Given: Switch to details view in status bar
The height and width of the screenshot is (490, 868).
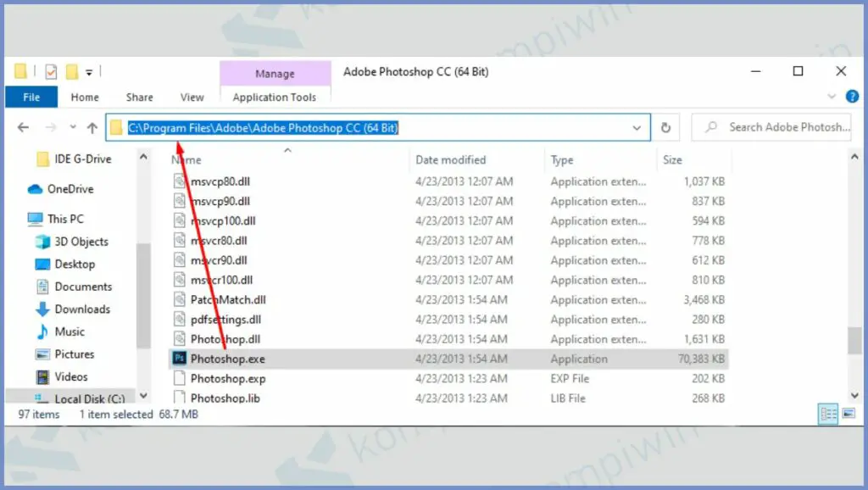Looking at the screenshot, I should click(827, 415).
